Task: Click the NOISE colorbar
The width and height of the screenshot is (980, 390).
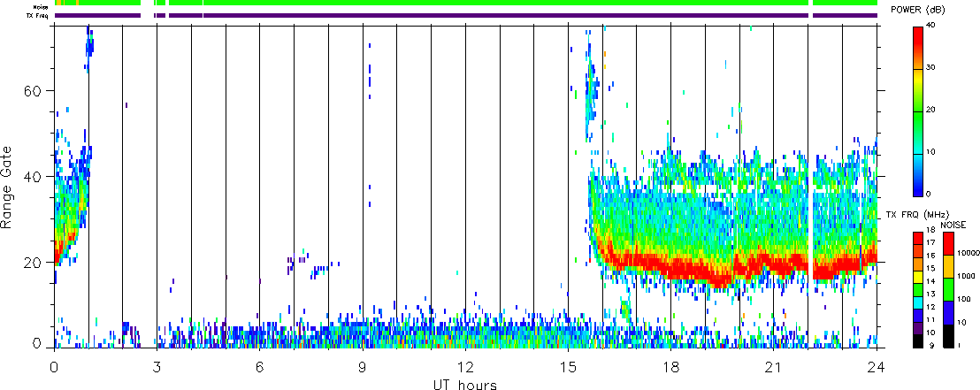Action: (x=947, y=289)
